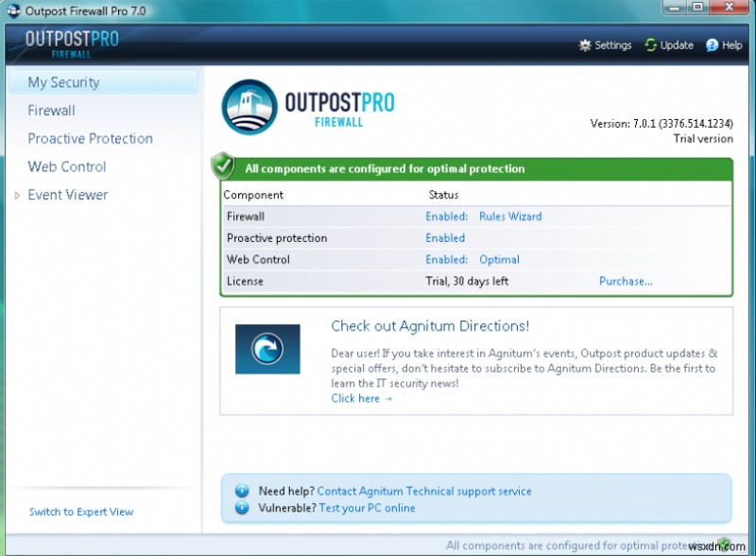
Task: Click the optimal protection green banner text
Action: coord(385,169)
